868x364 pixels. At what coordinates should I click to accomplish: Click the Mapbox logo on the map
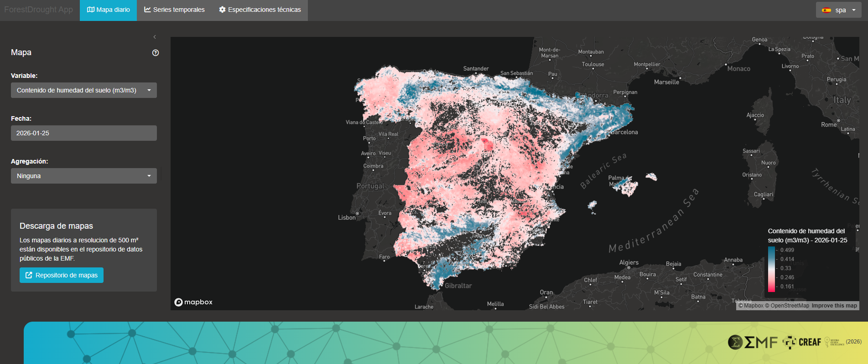193,302
